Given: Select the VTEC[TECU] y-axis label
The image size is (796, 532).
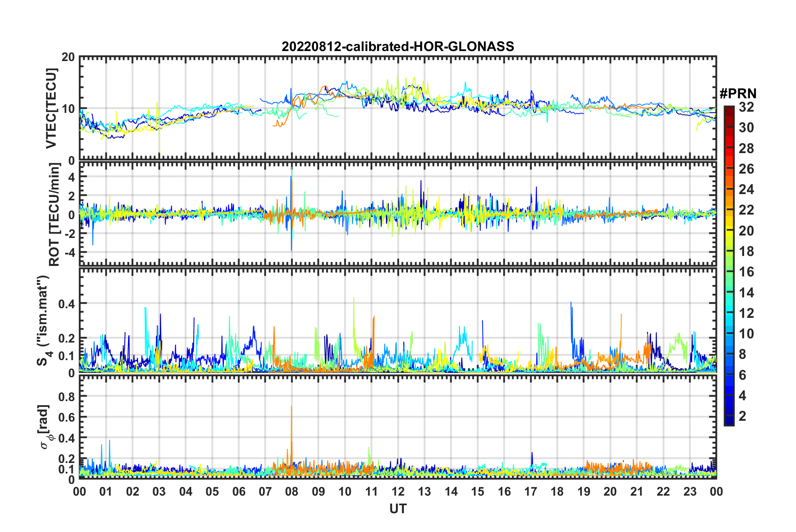Looking at the screenshot, I should (x=51, y=108).
